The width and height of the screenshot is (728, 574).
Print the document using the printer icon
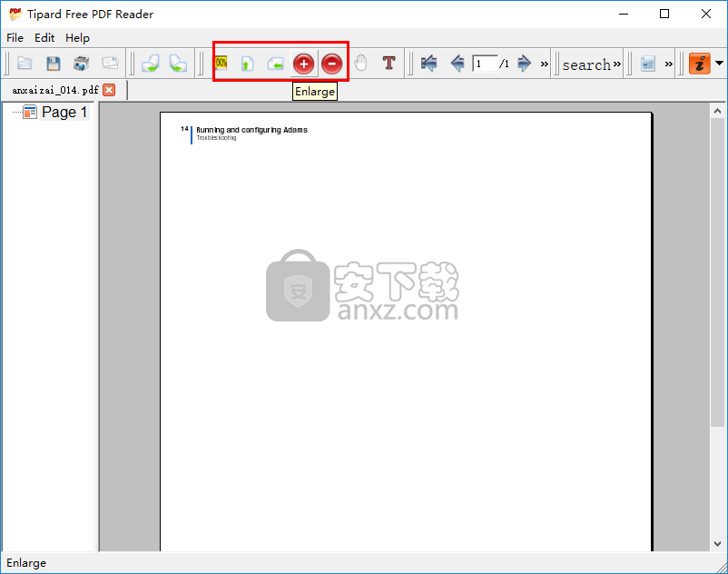[82, 64]
